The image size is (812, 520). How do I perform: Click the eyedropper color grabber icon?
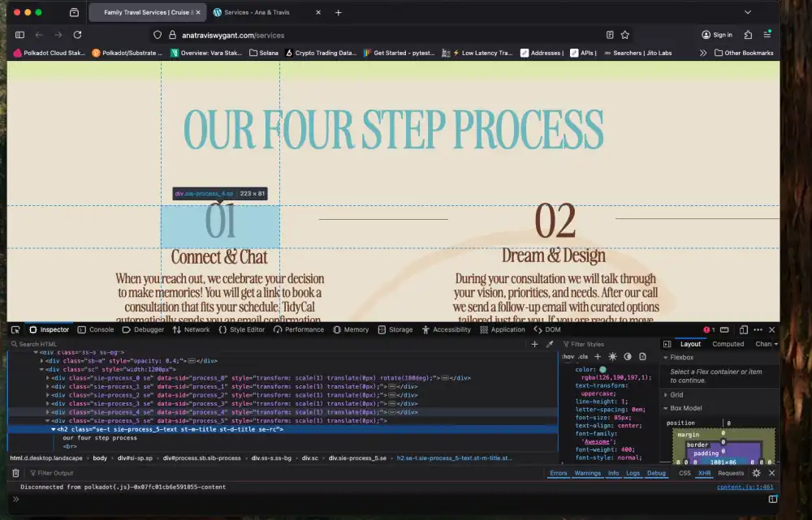pos(550,344)
